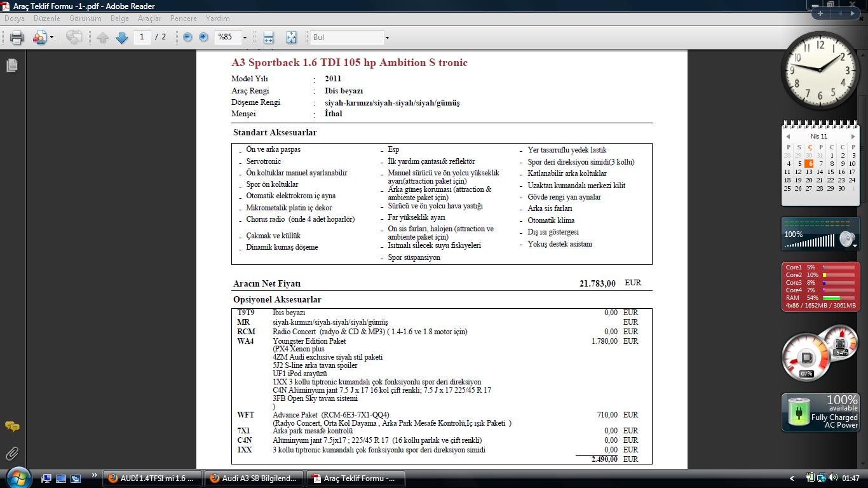This screenshot has width=868, height=488.
Task: Zoom in with the plus button
Action: [x=203, y=37]
